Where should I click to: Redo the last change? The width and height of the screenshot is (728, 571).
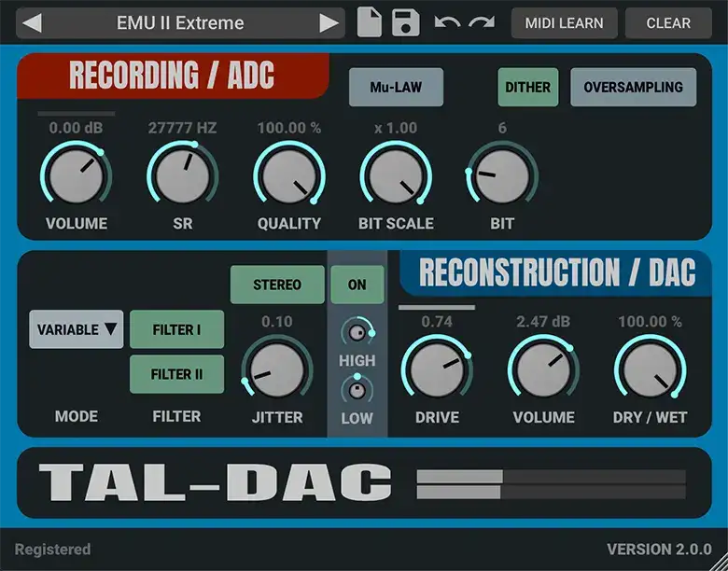[x=482, y=22]
